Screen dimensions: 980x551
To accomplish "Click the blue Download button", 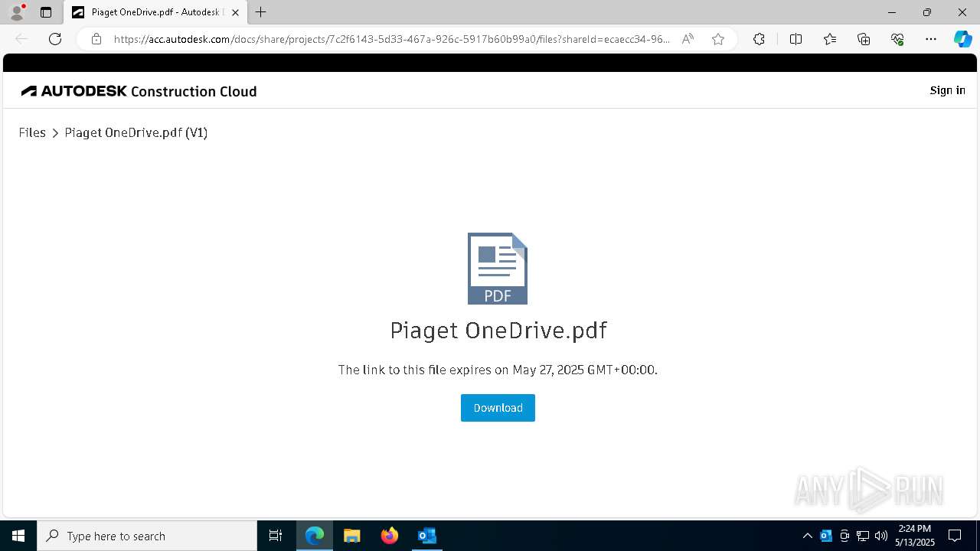I will click(x=498, y=408).
